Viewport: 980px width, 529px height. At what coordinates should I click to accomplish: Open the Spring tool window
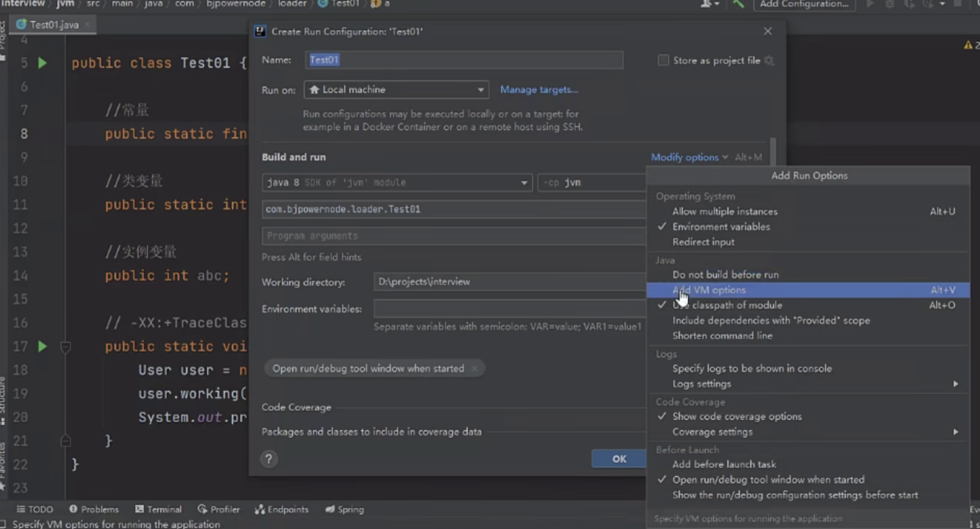point(345,509)
